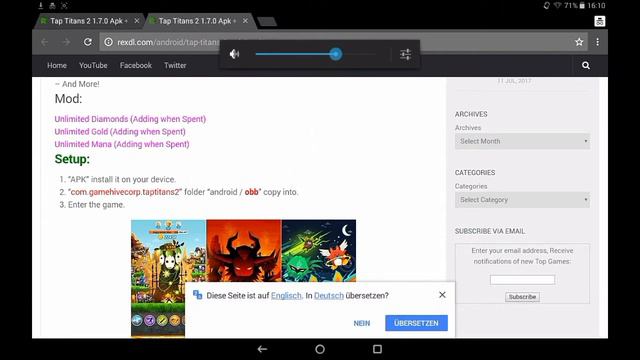Close the translate prompt with X
The height and width of the screenshot is (360, 640).
(442, 295)
